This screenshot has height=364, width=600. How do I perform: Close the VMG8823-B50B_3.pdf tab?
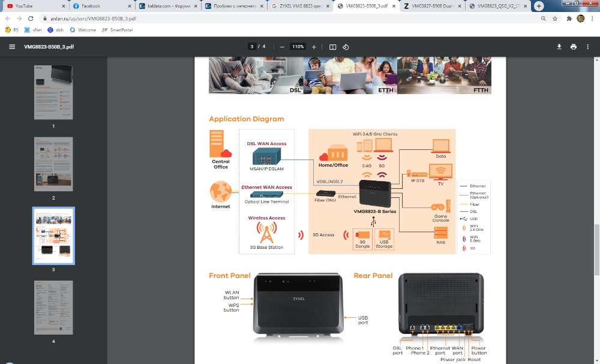click(x=394, y=6)
